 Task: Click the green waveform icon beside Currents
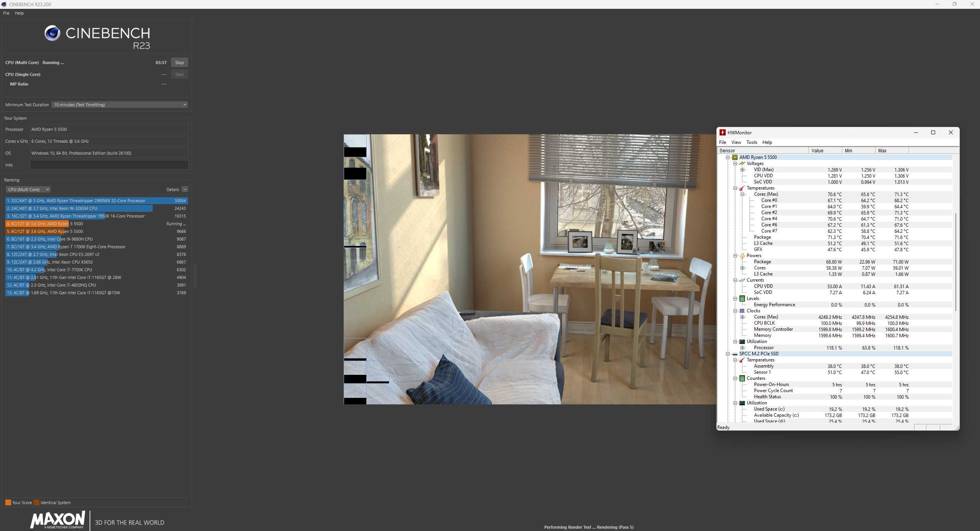click(x=742, y=280)
